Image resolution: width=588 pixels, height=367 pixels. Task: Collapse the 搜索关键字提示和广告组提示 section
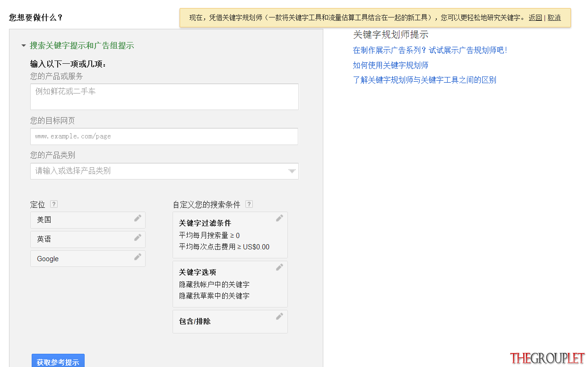click(24, 46)
